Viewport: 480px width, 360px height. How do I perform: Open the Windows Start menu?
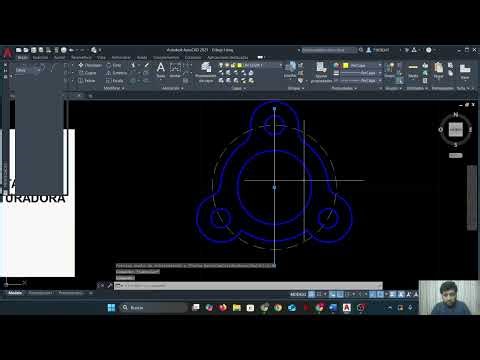(111, 308)
